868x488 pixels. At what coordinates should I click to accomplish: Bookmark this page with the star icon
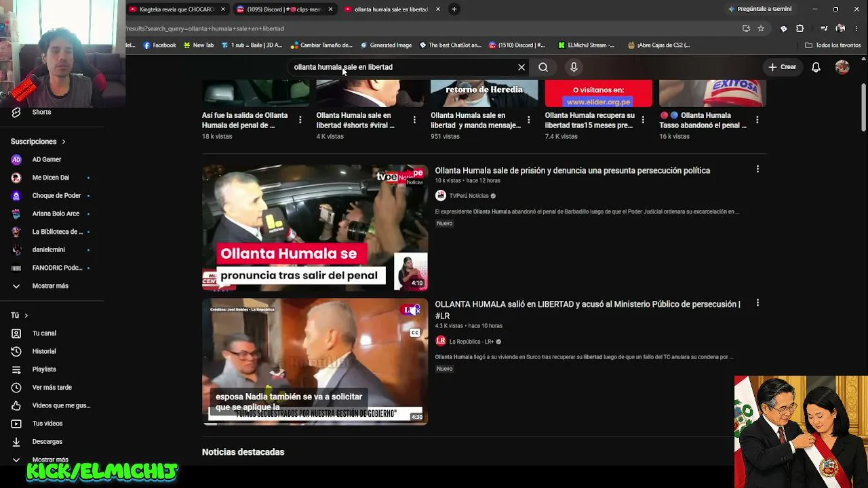[x=761, y=28]
